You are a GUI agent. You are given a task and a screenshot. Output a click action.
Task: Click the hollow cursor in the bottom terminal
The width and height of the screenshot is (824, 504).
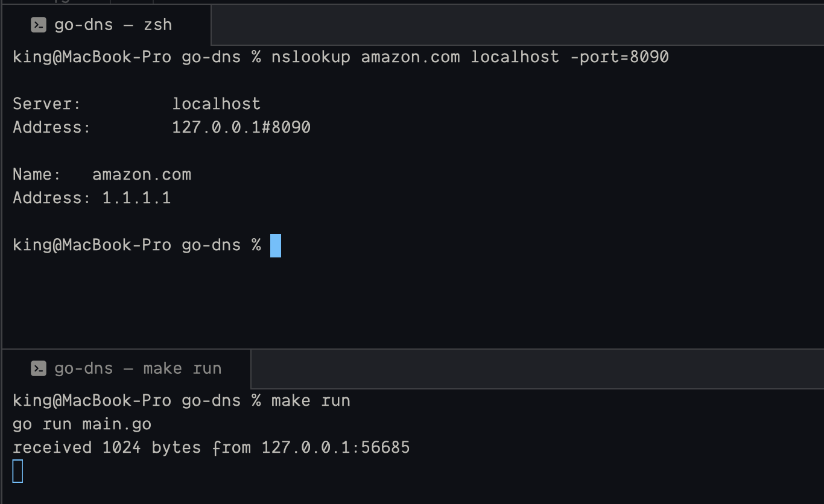tap(17, 471)
